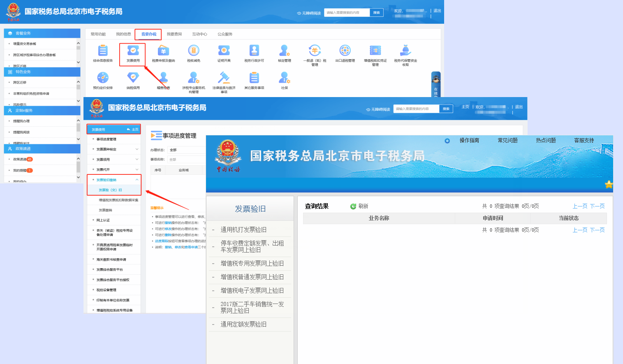Click the top 下一页 link in 查询结果
Image resolution: width=623 pixels, height=364 pixels.
tap(597, 206)
